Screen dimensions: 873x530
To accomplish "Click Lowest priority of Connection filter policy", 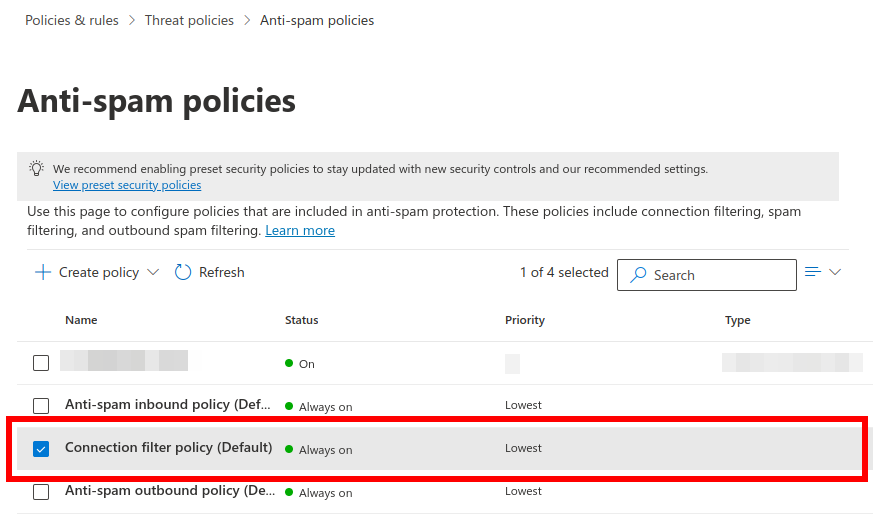I will (x=523, y=448).
